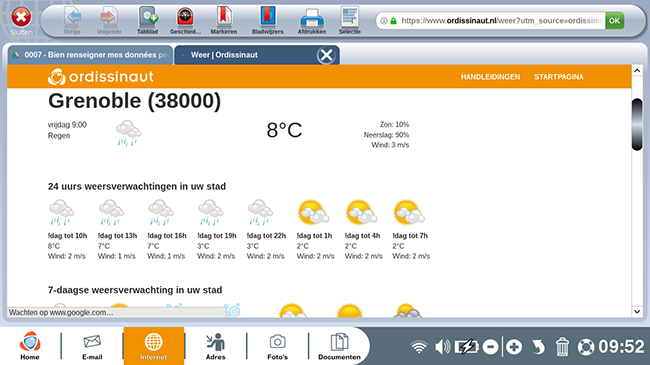Open the Home app in the dock
Image resolution: width=650 pixels, height=365 pixels.
click(30, 346)
